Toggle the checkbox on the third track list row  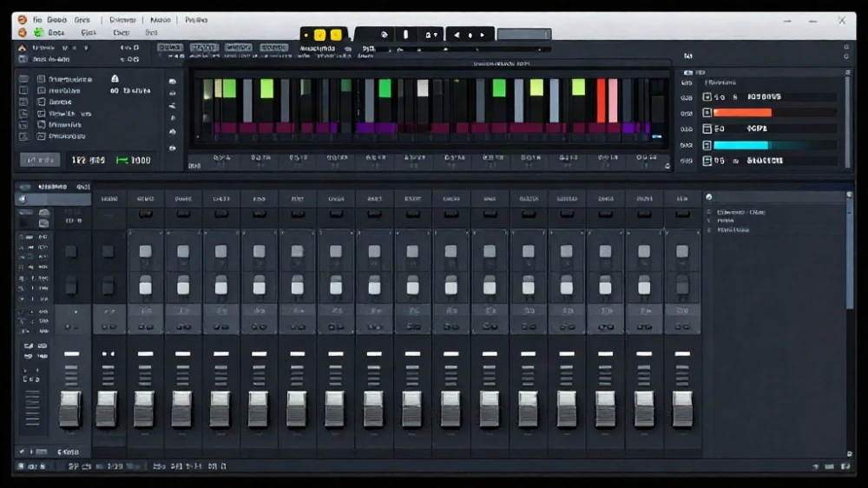[41, 102]
